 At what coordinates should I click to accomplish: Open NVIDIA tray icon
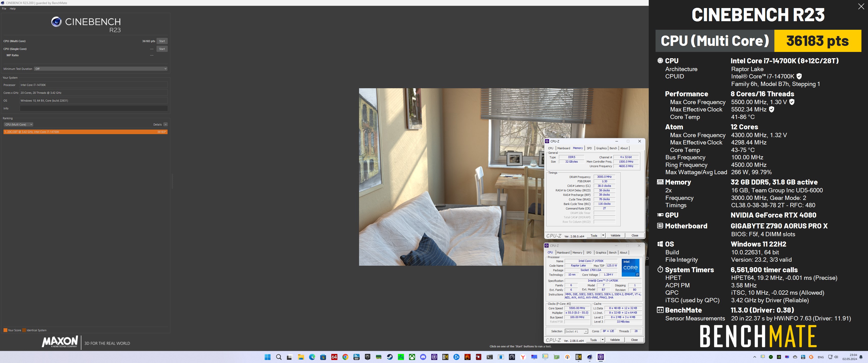[x=779, y=357]
